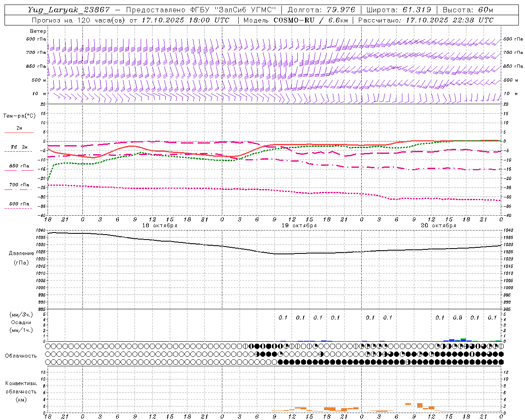Click the Облачность cloud cover label
Screen dimensions: 525x420
click(x=21, y=356)
